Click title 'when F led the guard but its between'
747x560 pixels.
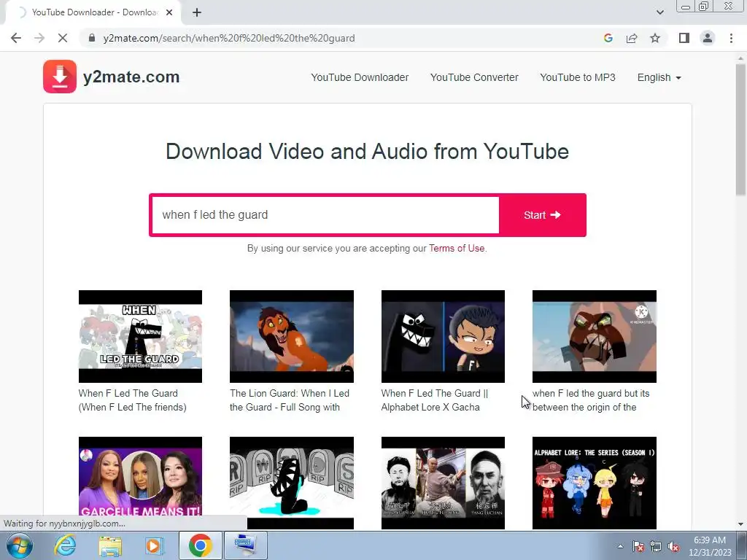(x=591, y=400)
